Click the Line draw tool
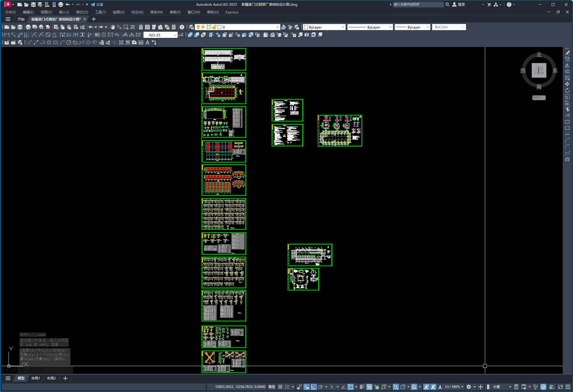Screen dimensions: 573x392 click(x=29, y=42)
